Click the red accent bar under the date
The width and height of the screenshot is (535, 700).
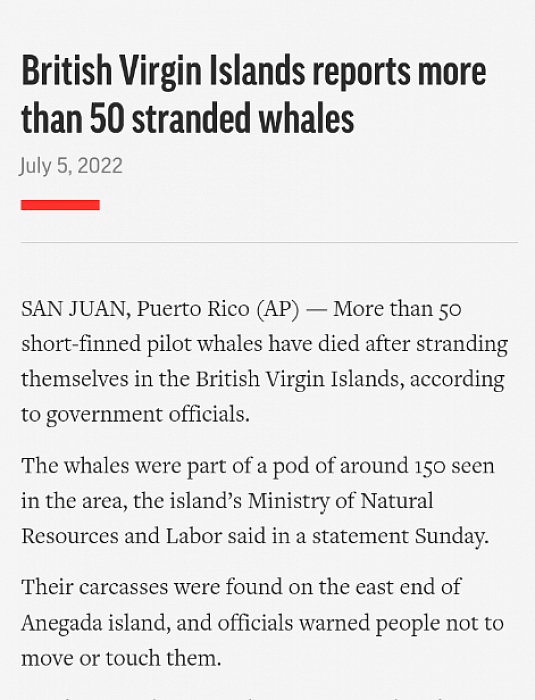(60, 205)
